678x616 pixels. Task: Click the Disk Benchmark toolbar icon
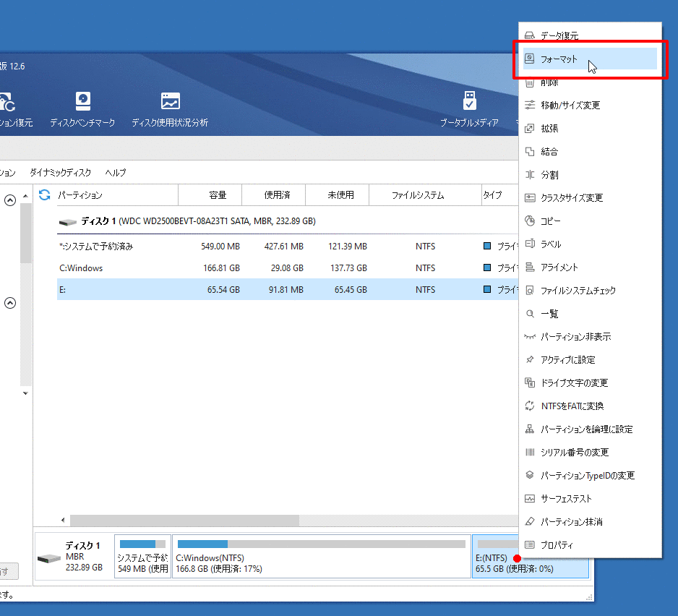82,101
